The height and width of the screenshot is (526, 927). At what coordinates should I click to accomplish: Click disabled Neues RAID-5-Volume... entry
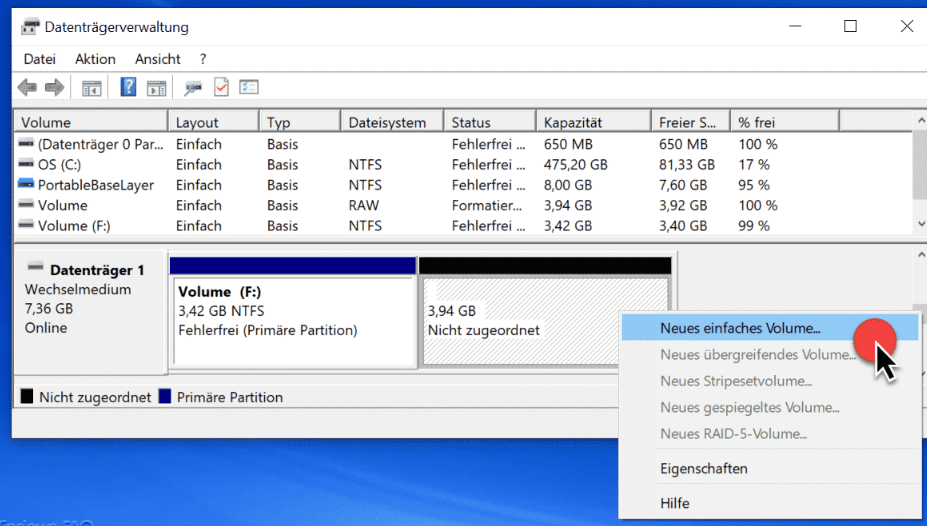[770, 434]
